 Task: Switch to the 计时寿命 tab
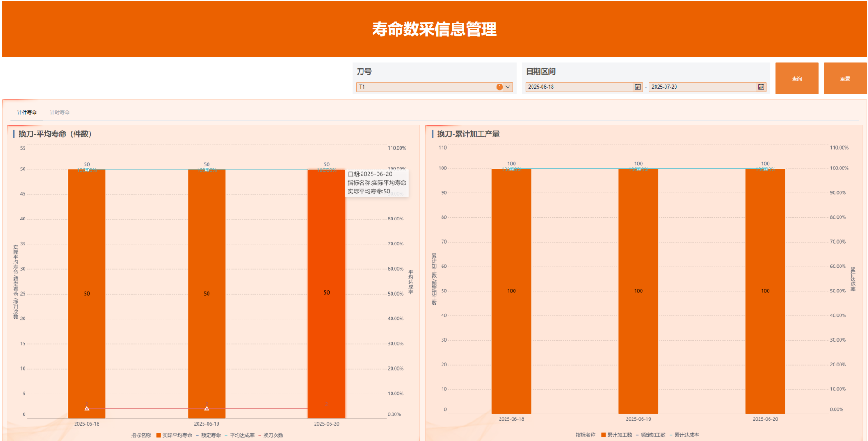60,113
